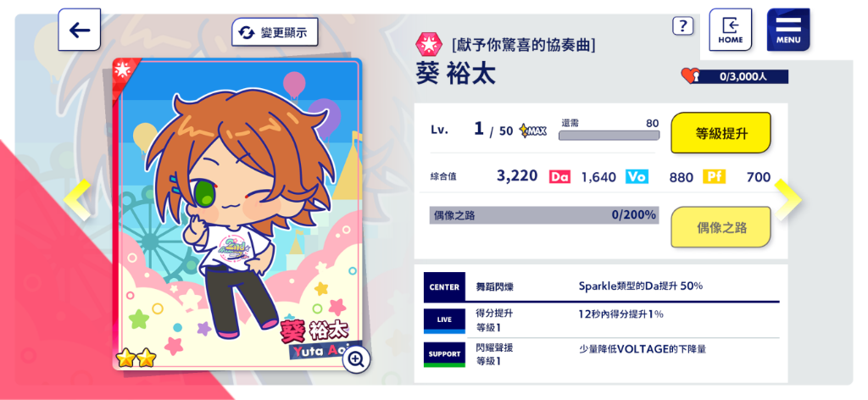Open the help question mark icon
Image resolution: width=868 pixels, height=400 pixels.
[x=683, y=25]
